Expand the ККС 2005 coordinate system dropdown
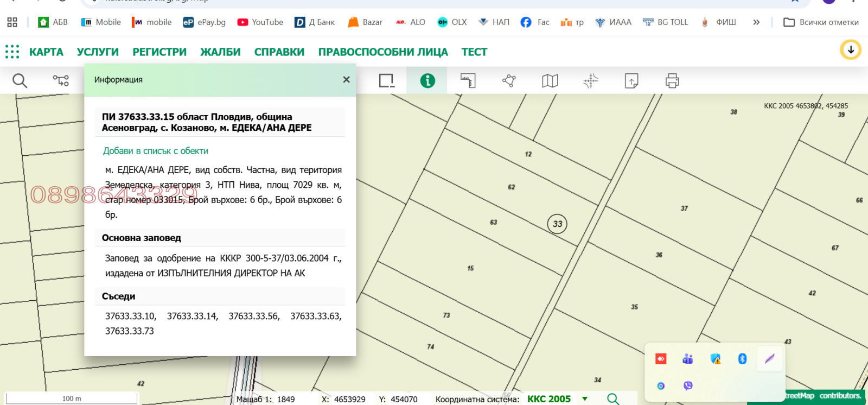This screenshot has width=868, height=405. click(585, 399)
